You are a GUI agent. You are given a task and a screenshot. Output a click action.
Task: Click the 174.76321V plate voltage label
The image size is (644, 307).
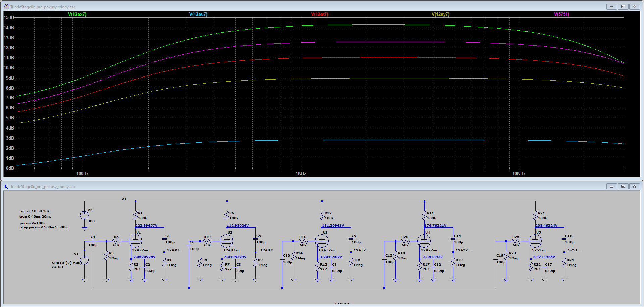click(435, 226)
